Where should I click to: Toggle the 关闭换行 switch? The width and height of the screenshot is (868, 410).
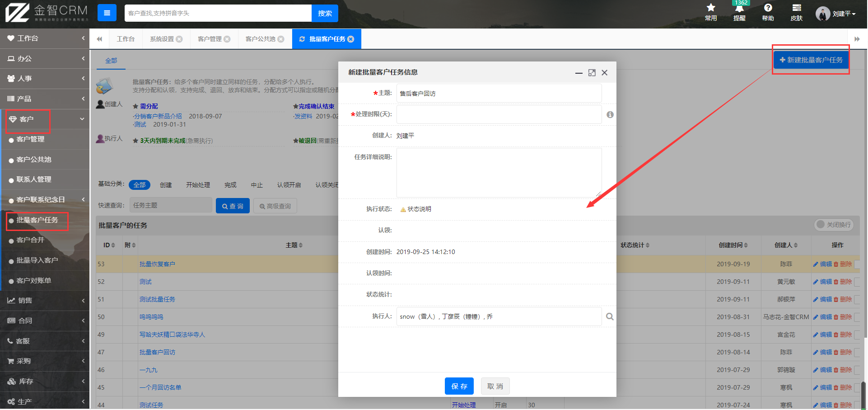(x=834, y=225)
